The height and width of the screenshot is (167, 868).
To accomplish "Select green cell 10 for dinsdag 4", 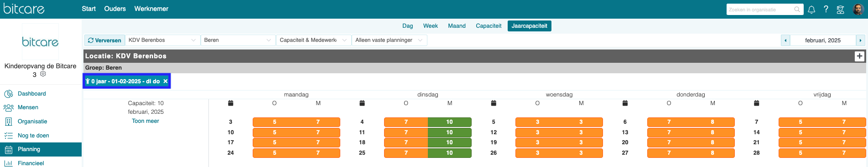I will (x=450, y=122).
